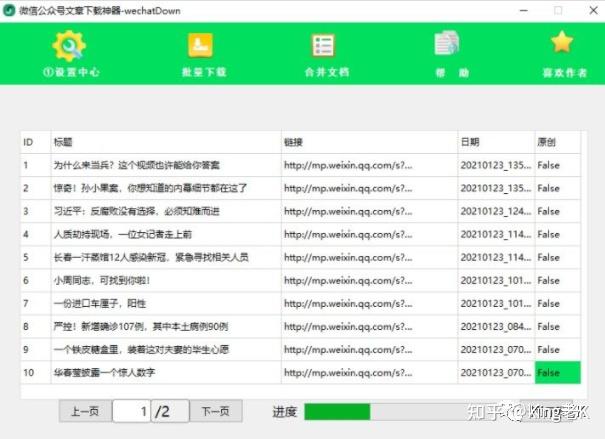This screenshot has height=439, width=605.
Task: Sort by the 日期 column header
Action: (x=494, y=142)
